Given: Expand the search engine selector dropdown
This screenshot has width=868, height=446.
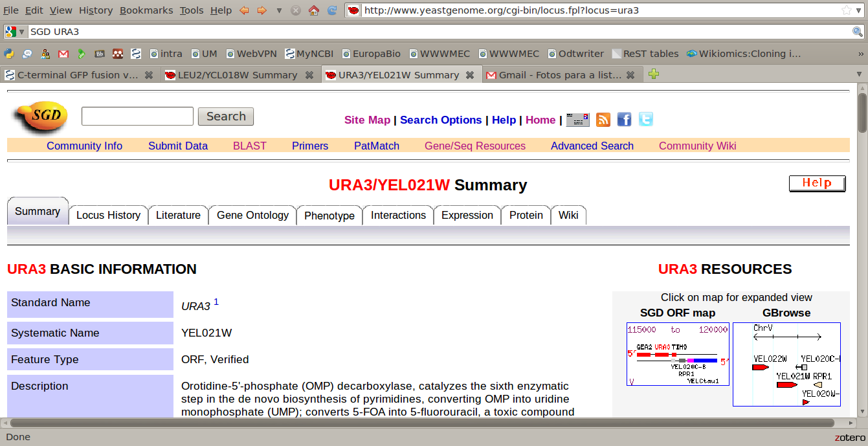Looking at the screenshot, I should pyautogui.click(x=16, y=32).
